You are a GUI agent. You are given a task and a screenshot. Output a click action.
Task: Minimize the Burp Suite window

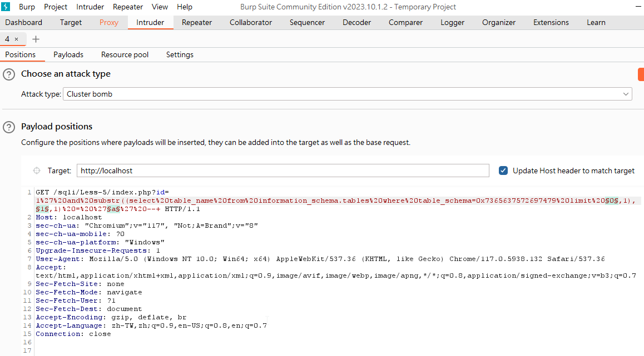pos(638,7)
